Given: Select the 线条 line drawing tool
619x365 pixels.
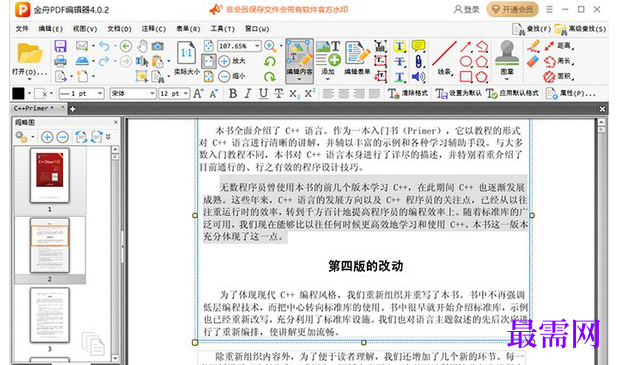Looking at the screenshot, I should tap(444, 58).
